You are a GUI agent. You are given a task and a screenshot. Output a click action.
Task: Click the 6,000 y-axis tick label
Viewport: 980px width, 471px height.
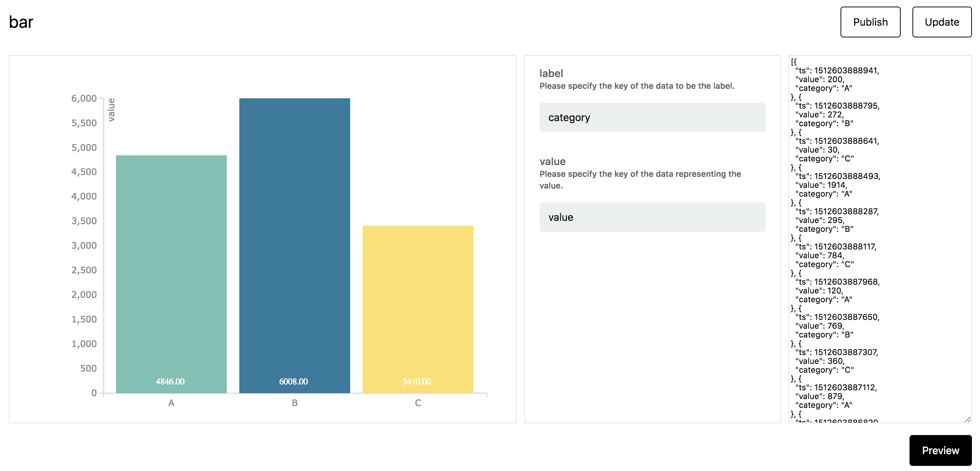point(84,98)
